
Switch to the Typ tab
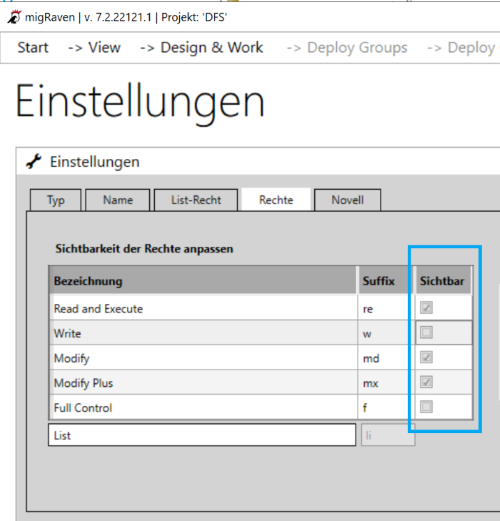coord(56,200)
